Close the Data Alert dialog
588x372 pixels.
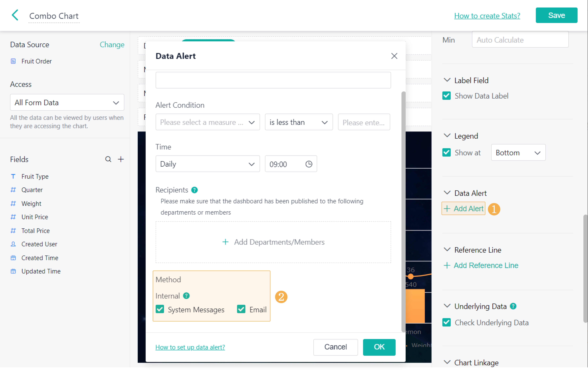394,56
